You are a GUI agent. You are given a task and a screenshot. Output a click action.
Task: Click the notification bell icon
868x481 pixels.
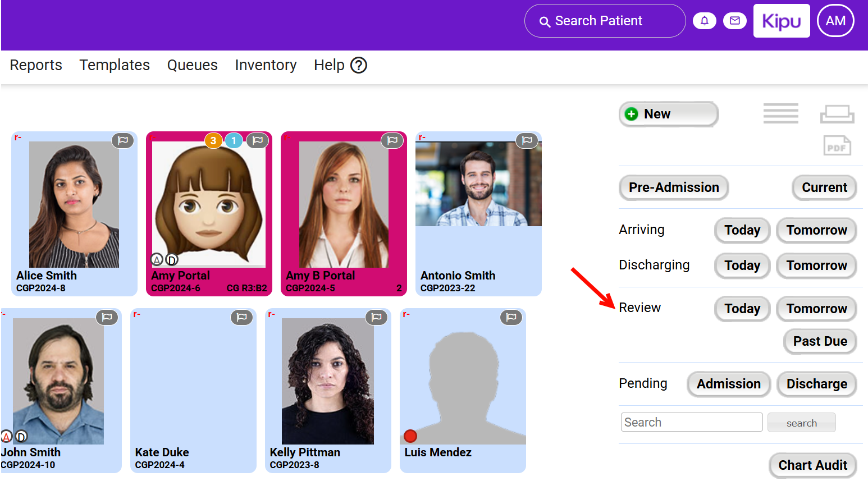(704, 21)
